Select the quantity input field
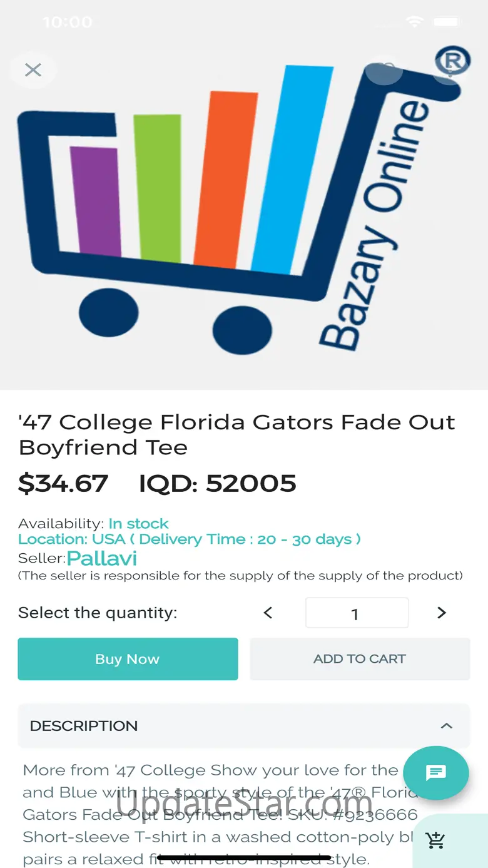Image resolution: width=488 pixels, height=868 pixels. (357, 613)
